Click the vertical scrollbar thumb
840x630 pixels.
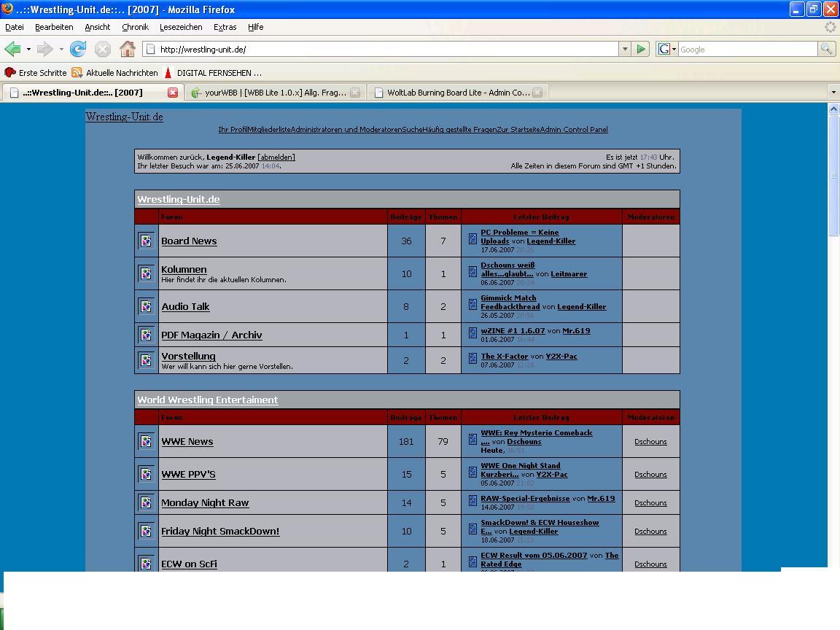[x=833, y=175]
